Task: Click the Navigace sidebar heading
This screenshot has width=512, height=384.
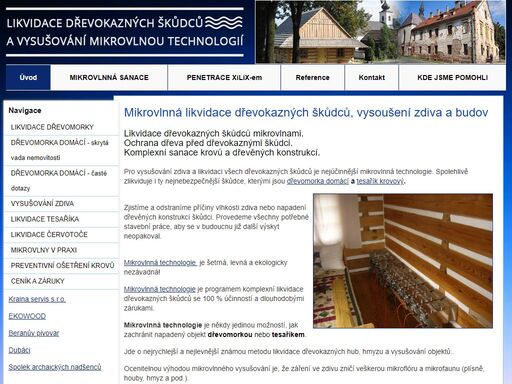Action: click(25, 111)
